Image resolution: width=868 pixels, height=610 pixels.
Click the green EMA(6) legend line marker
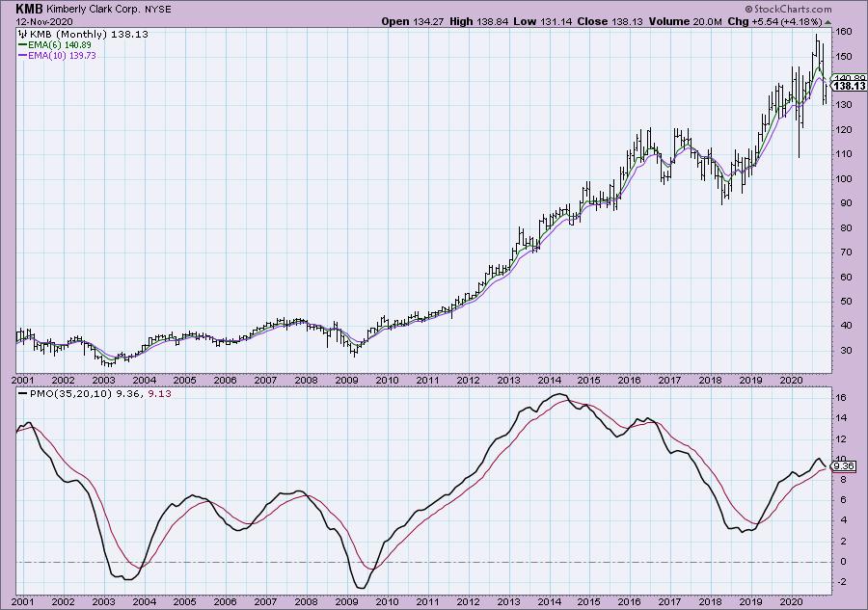click(x=23, y=44)
